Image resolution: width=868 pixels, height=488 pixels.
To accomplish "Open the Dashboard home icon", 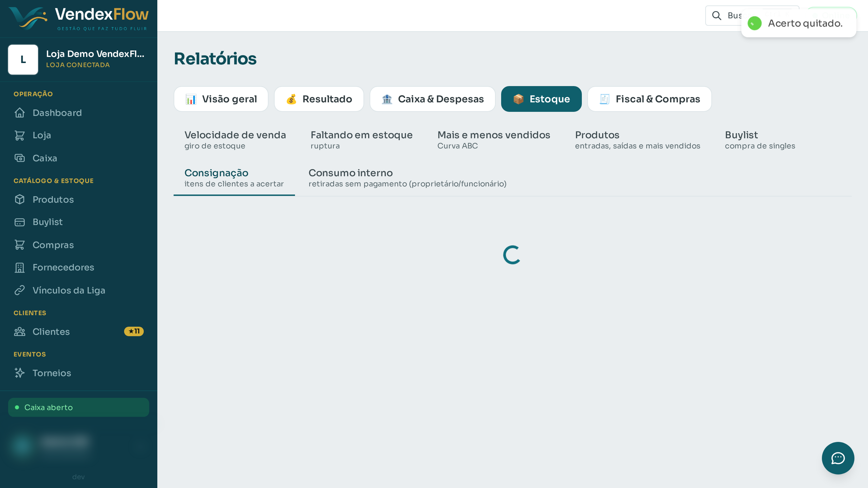I will pos(20,113).
